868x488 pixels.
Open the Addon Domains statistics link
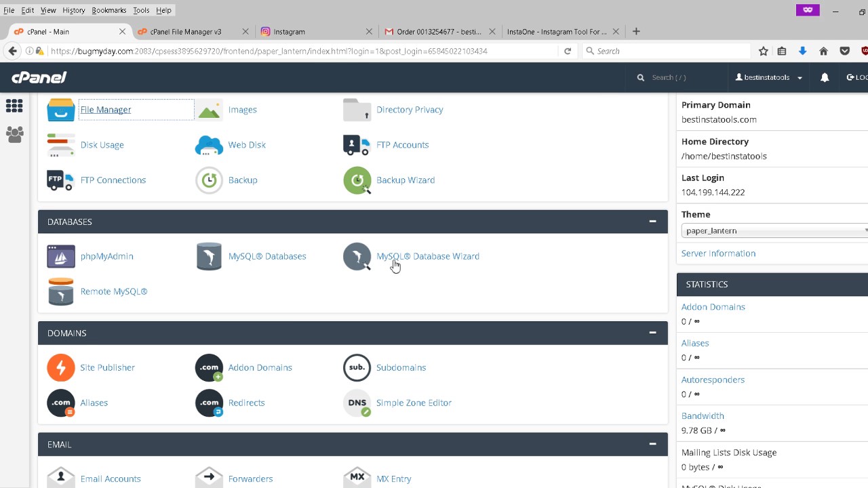[x=713, y=307]
